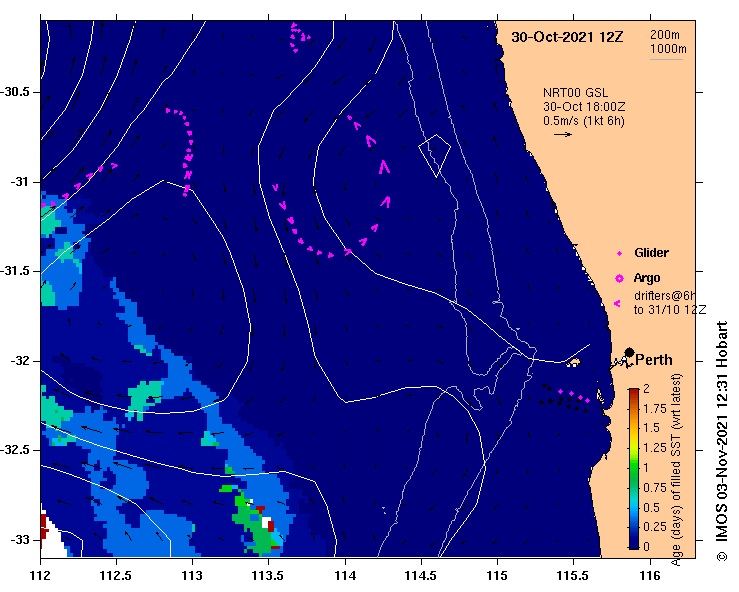739x592 pixels.
Task: Click the magenta glider track points near Perth
Action: click(x=574, y=395)
